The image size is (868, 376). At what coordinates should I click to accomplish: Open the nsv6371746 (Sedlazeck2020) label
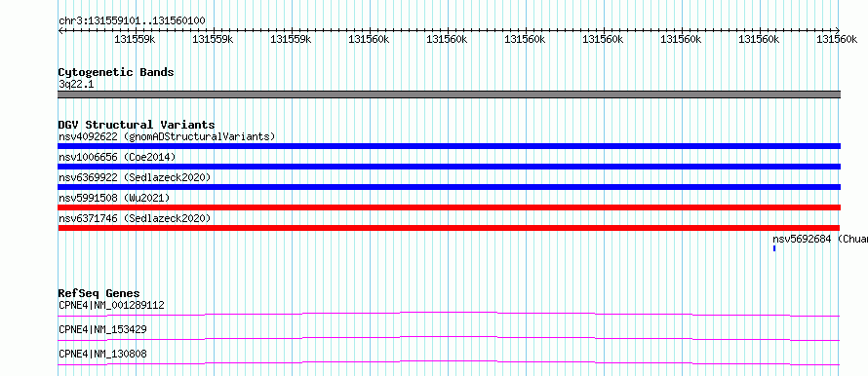(x=135, y=218)
